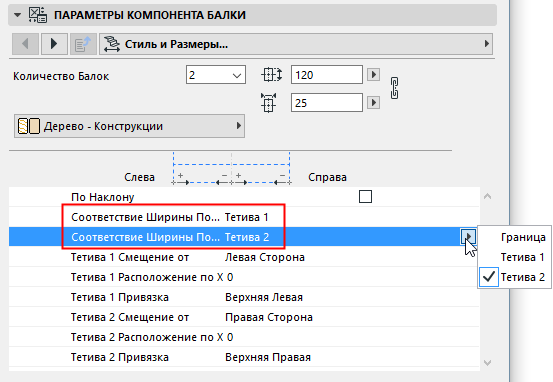Select the Тетива 2 Смещение от row
Image resolution: width=553 pixels, height=382 pixels.
[244, 317]
